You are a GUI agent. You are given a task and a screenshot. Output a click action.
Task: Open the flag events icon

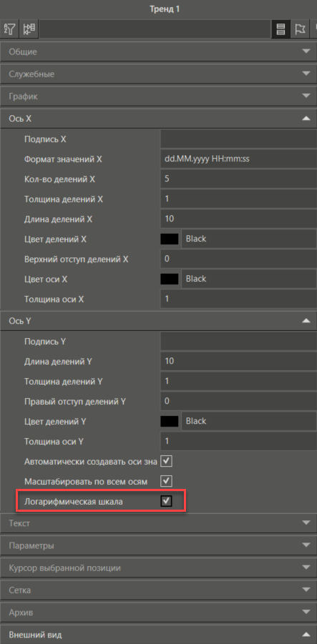point(299,29)
